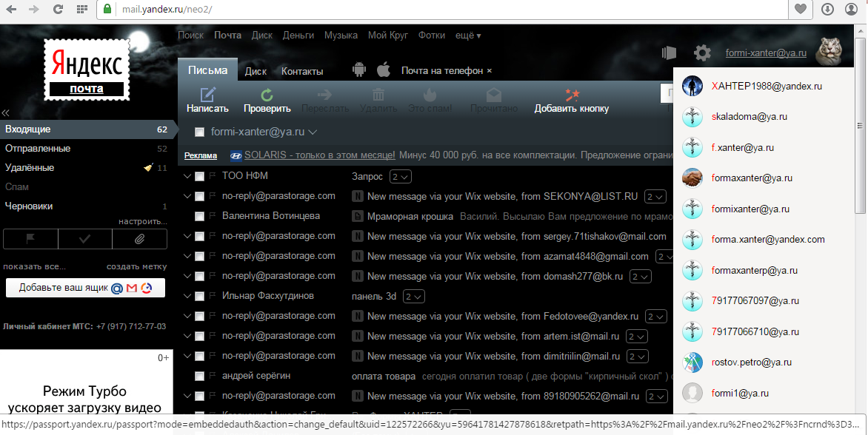The image size is (868, 435).
Task: Open the SOLARIS ad link
Action: pos(319,155)
